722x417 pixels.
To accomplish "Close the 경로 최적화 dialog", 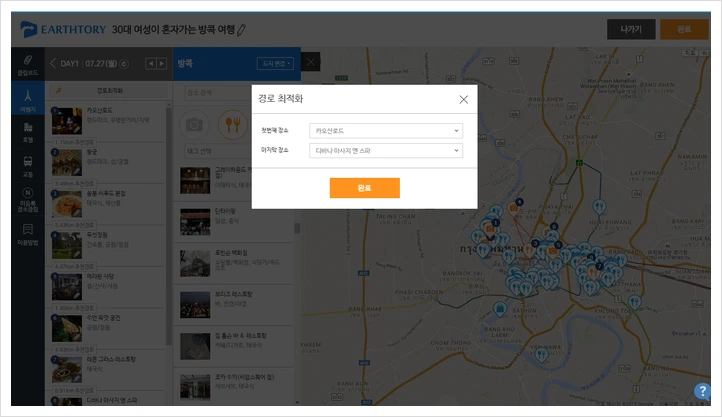I will (x=463, y=99).
